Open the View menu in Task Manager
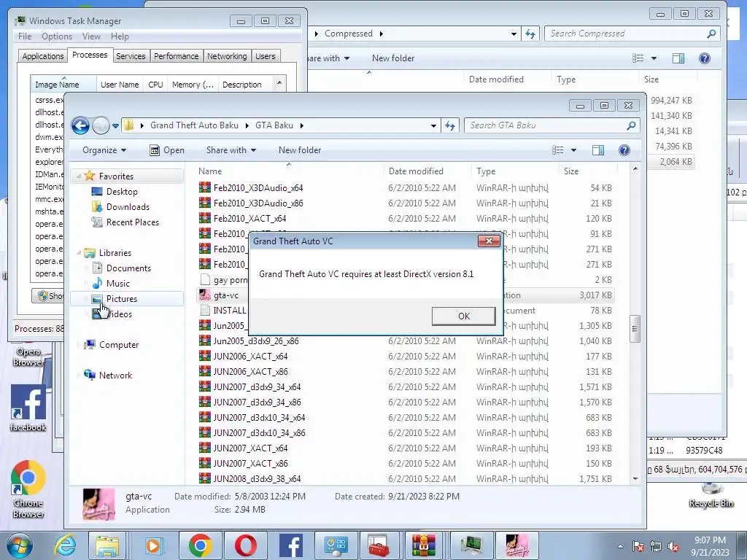This screenshot has height=560, width=747. 91,36
